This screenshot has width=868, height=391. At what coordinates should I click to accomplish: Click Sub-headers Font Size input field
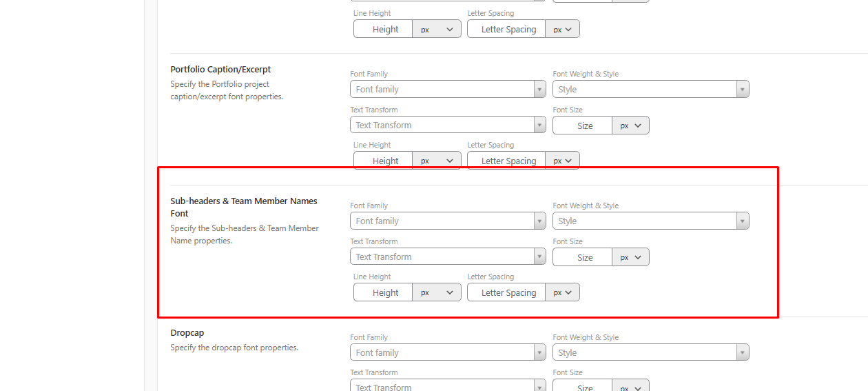(583, 257)
